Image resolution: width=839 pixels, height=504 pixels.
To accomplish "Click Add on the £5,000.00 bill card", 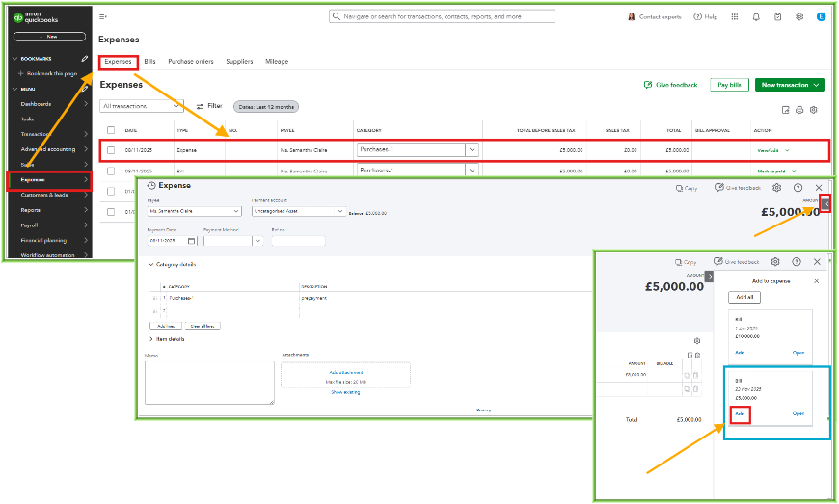I will (740, 414).
